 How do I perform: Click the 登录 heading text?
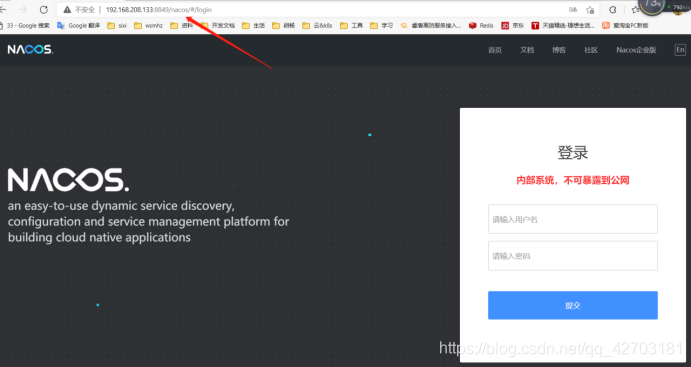[573, 152]
